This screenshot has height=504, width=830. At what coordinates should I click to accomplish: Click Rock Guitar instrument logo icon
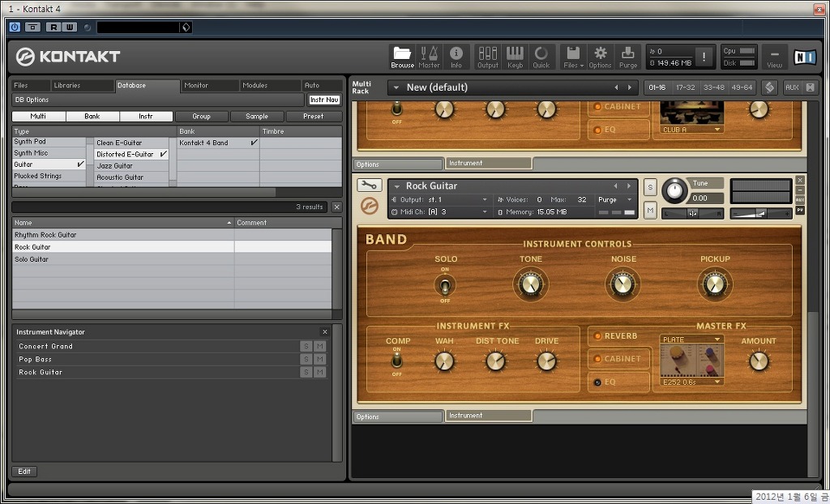click(x=370, y=206)
